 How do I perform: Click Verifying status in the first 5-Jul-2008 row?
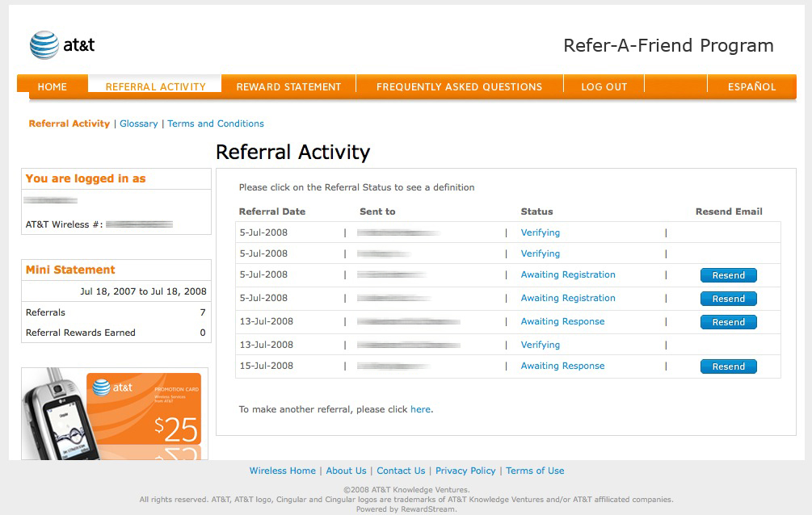(x=541, y=232)
